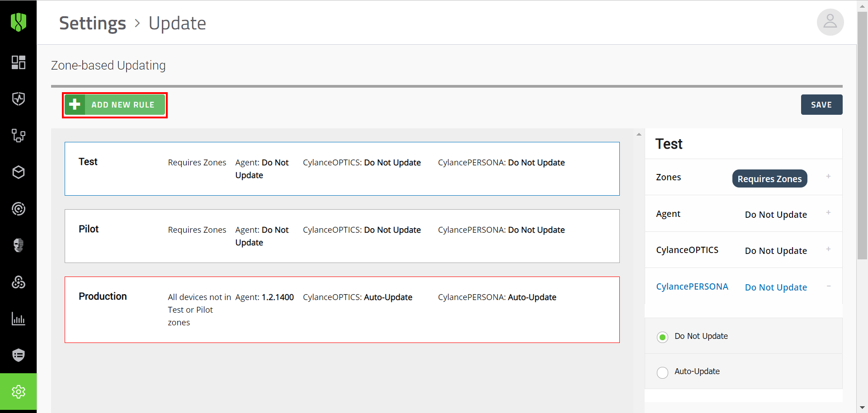The height and width of the screenshot is (413, 868).
Task: Open the shield list policy icon
Action: (x=19, y=355)
